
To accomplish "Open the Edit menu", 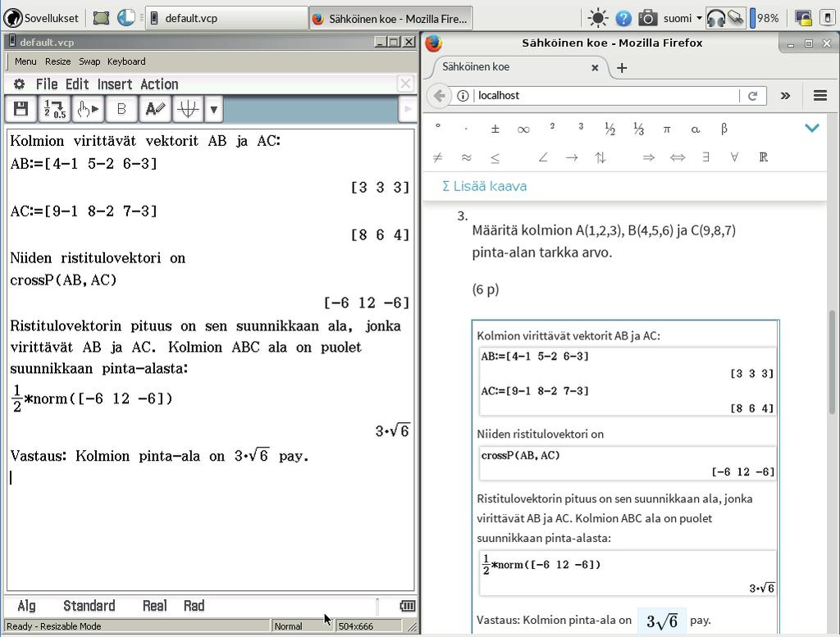I will 77,84.
